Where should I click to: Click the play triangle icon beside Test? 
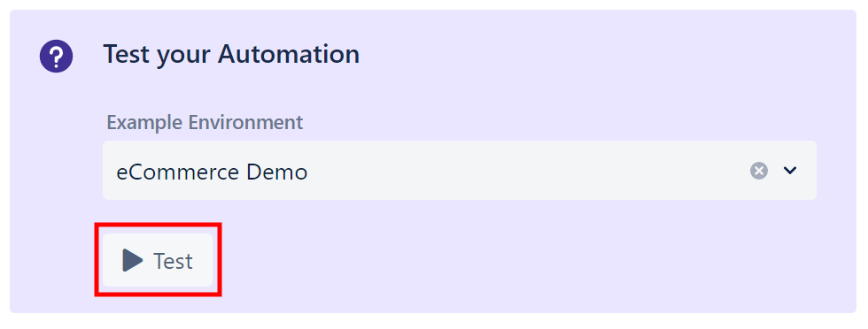click(x=132, y=260)
